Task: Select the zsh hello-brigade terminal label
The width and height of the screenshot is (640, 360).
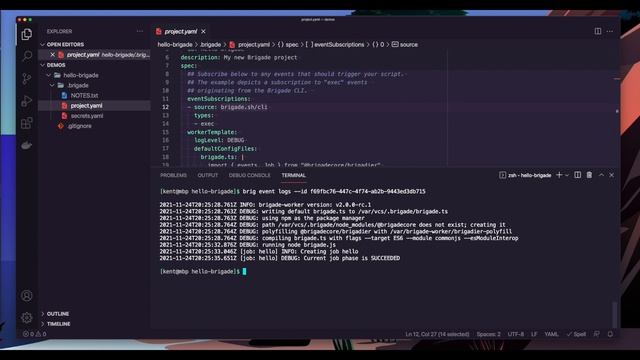Action: point(525,175)
